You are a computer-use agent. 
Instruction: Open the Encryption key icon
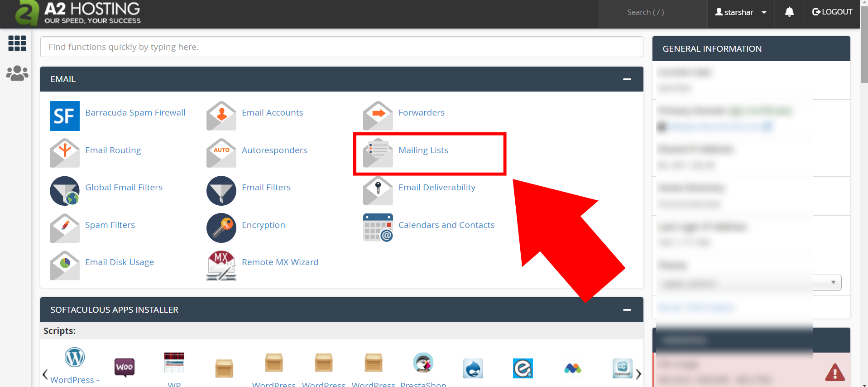[x=221, y=228]
